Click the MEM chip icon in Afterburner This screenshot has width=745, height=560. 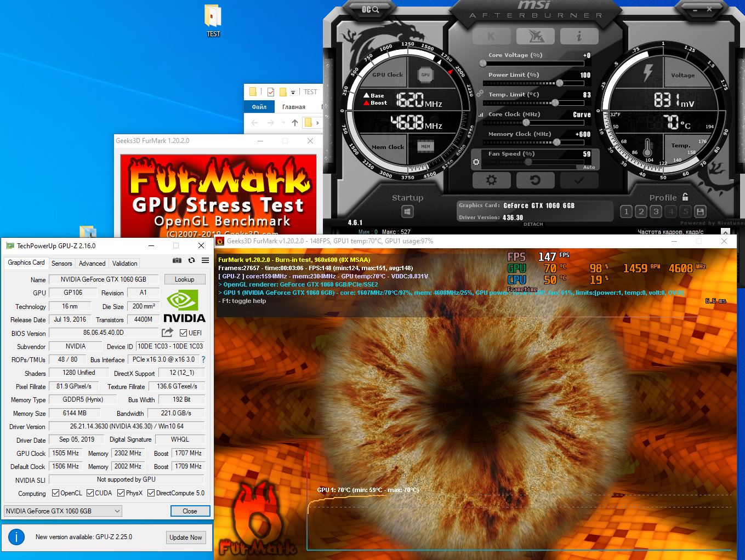425,146
